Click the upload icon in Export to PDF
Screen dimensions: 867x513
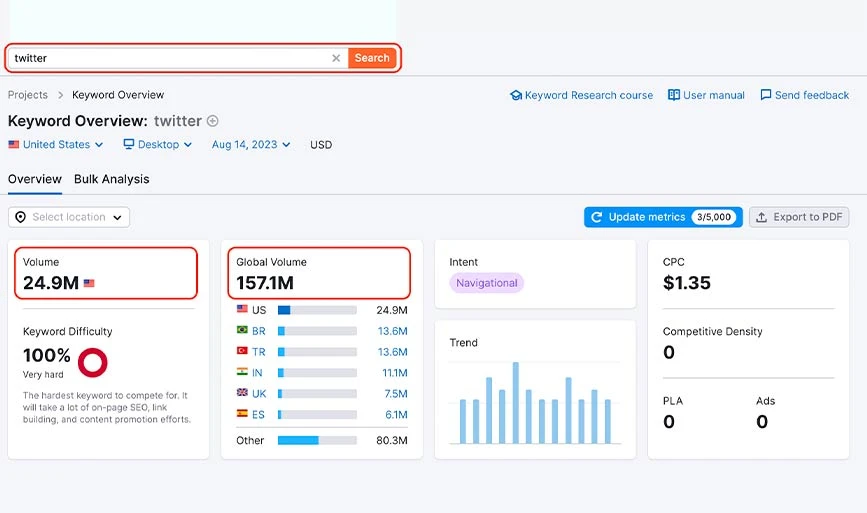(761, 217)
